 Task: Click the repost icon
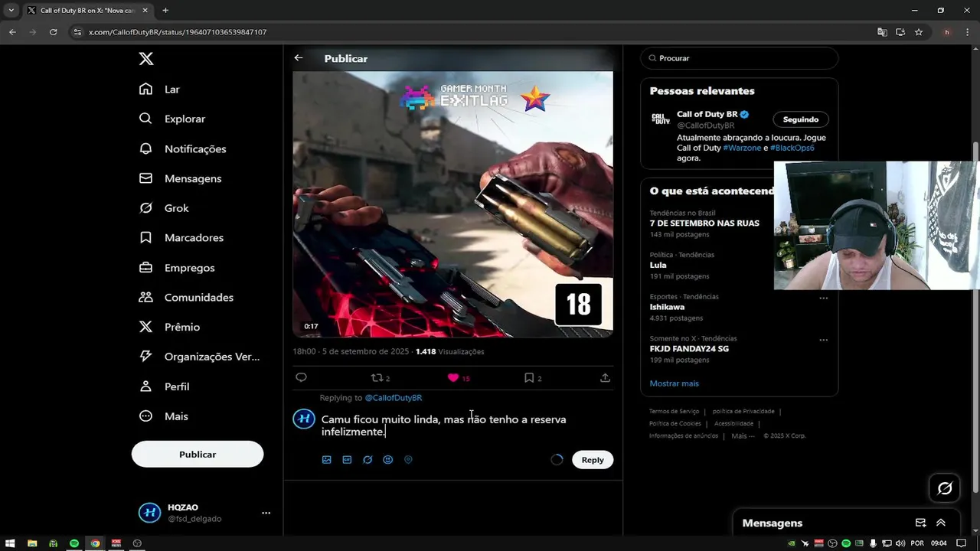pyautogui.click(x=377, y=377)
